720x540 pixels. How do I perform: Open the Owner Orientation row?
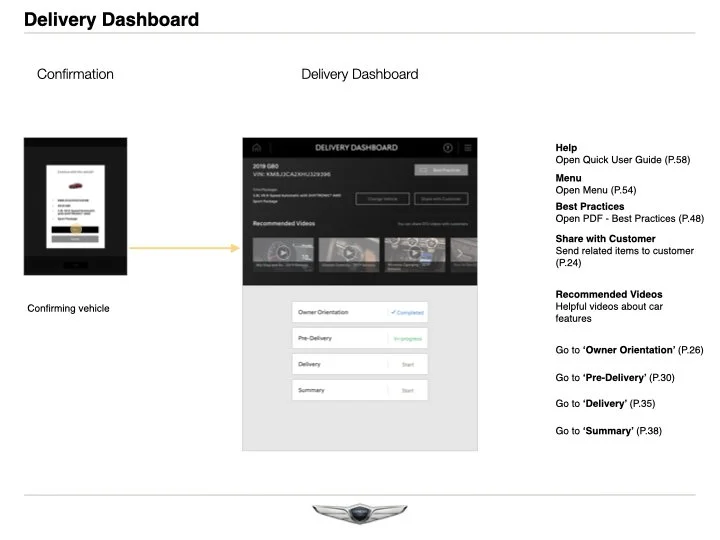(360, 312)
